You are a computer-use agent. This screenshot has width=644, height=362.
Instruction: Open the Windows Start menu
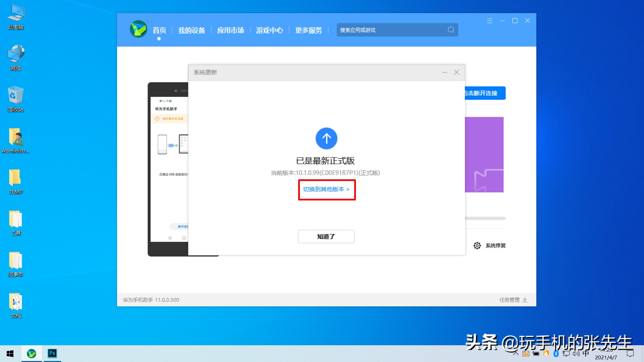pyautogui.click(x=10, y=354)
